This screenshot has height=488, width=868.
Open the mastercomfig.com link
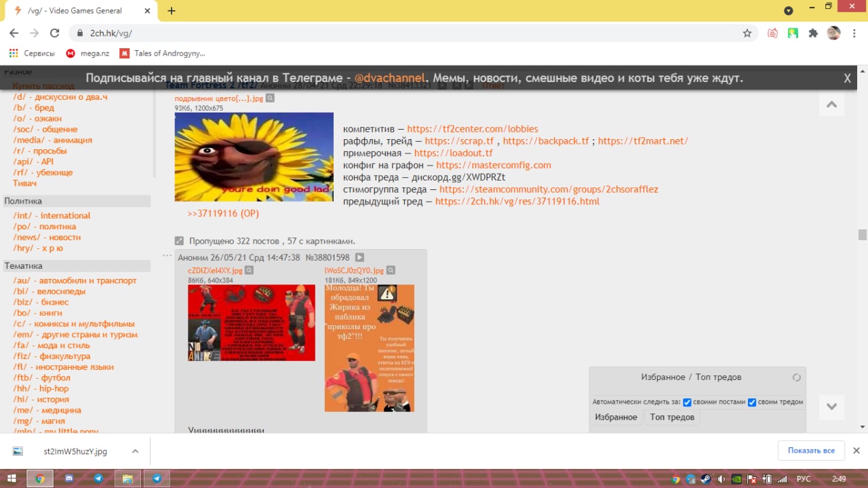click(x=494, y=165)
